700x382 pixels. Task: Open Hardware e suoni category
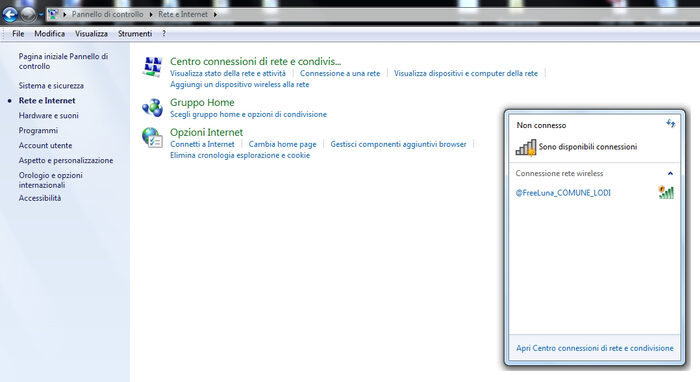[48, 115]
